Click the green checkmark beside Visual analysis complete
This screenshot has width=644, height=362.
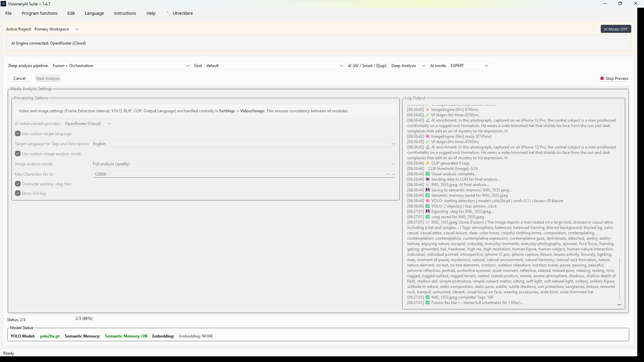coord(428,174)
